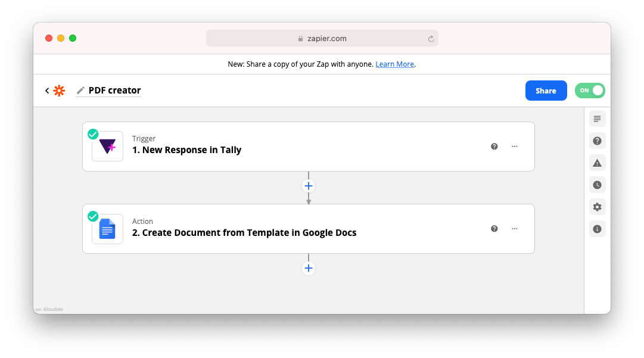Open the settings gear sidebar icon
Image resolution: width=644 pixels, height=358 pixels.
(x=597, y=207)
